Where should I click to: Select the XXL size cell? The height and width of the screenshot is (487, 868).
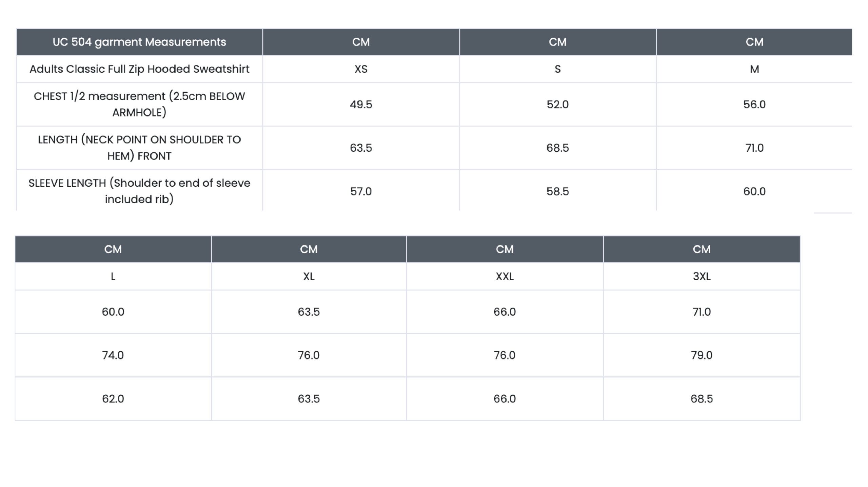pos(505,277)
